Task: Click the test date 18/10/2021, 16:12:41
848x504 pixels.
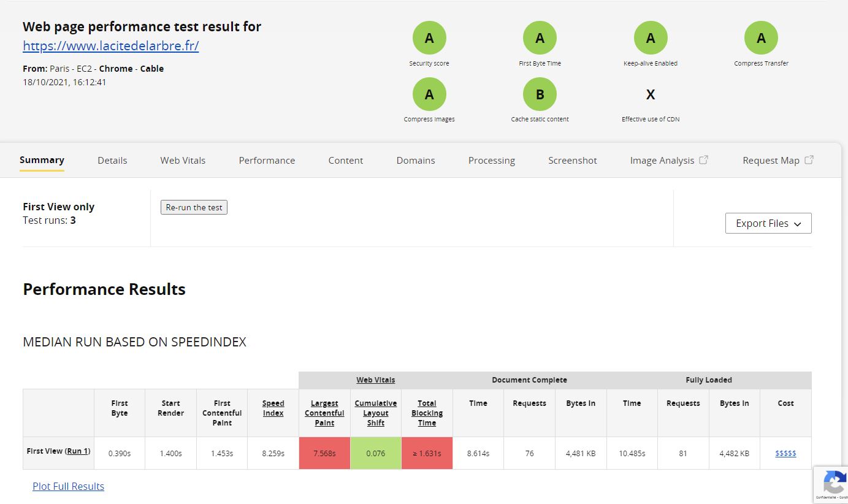Action: click(64, 82)
